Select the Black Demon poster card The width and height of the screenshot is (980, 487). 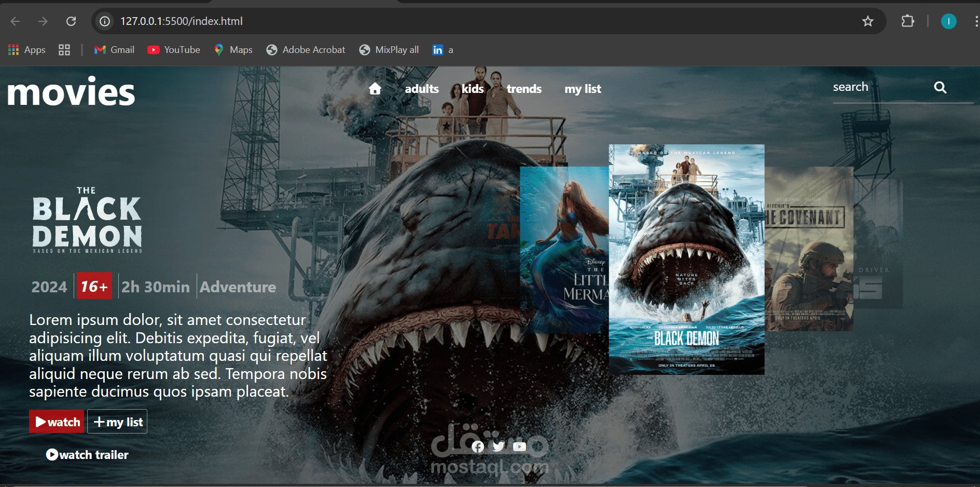[686, 260]
